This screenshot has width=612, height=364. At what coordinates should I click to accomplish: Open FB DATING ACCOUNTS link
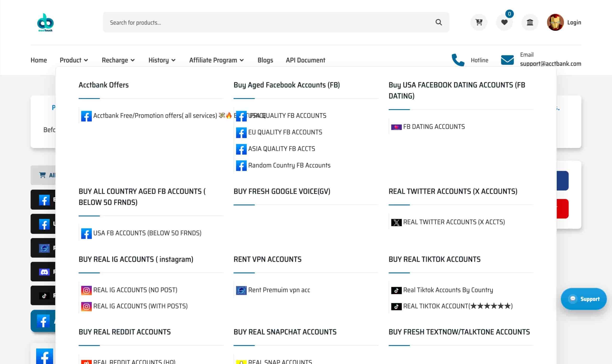click(x=434, y=127)
